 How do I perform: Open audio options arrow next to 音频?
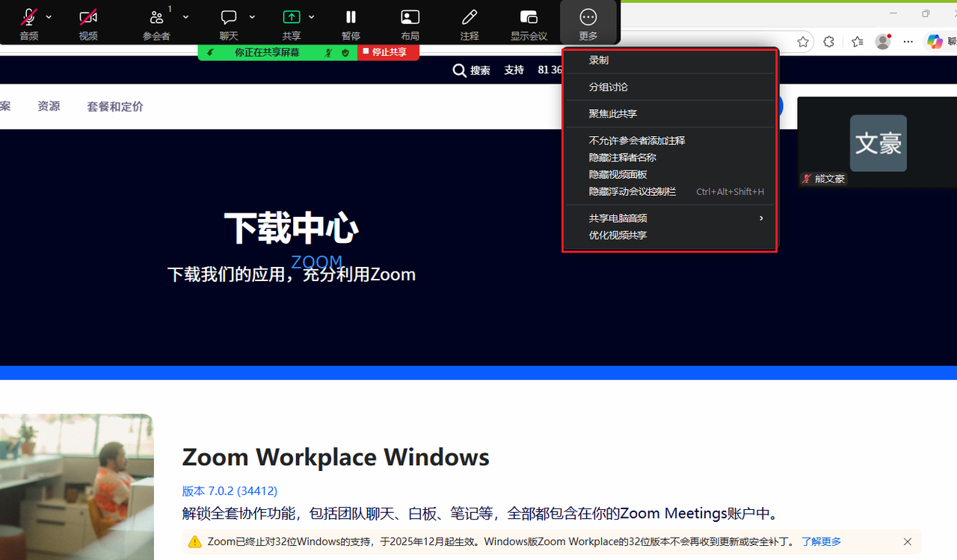[x=49, y=17]
